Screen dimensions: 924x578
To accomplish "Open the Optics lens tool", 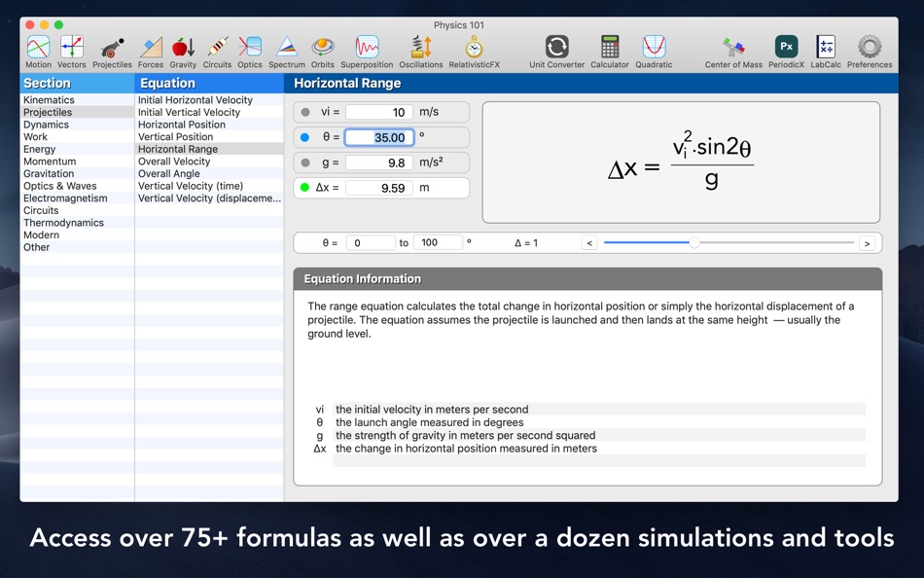I will 250,52.
